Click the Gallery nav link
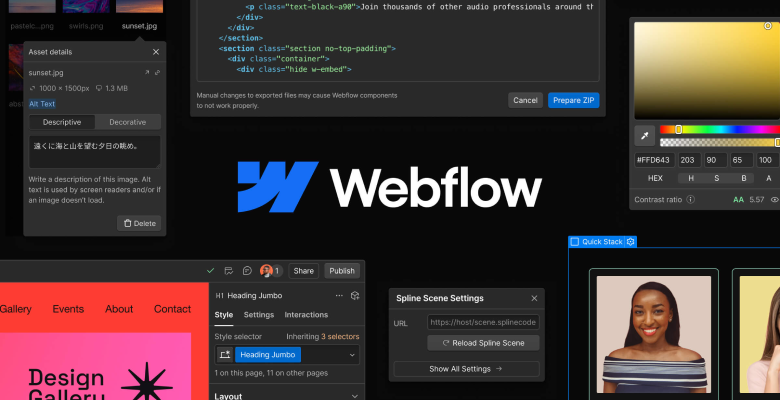This screenshot has height=400, width=780. coord(15,309)
